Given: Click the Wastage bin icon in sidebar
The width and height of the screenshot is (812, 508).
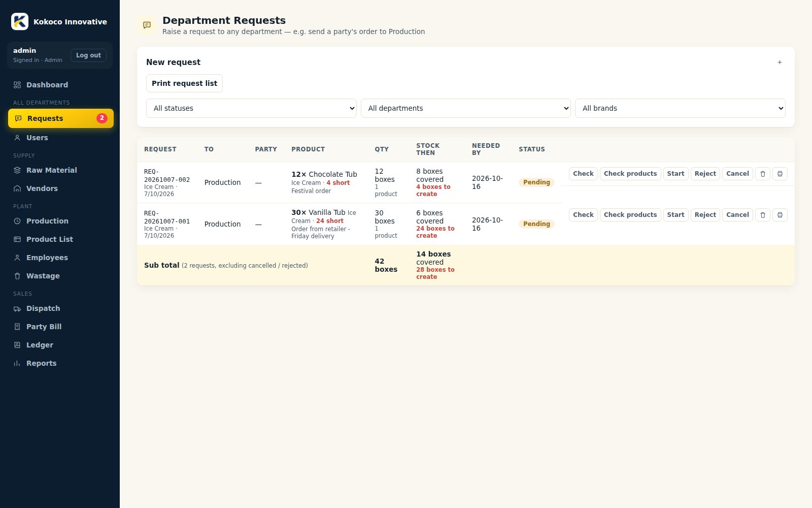Looking at the screenshot, I should (17, 276).
